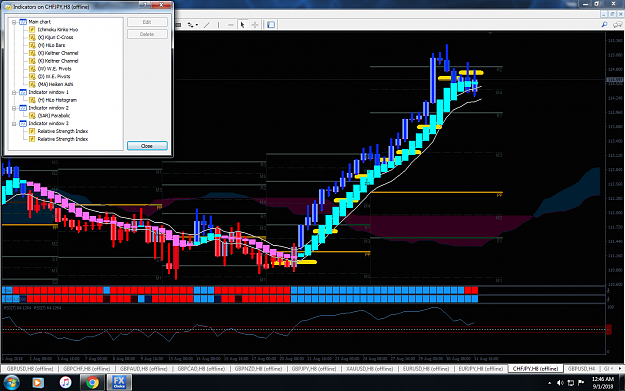Select the second (K) Keltner Channel entry
625x391 pixels.
[x=58, y=61]
